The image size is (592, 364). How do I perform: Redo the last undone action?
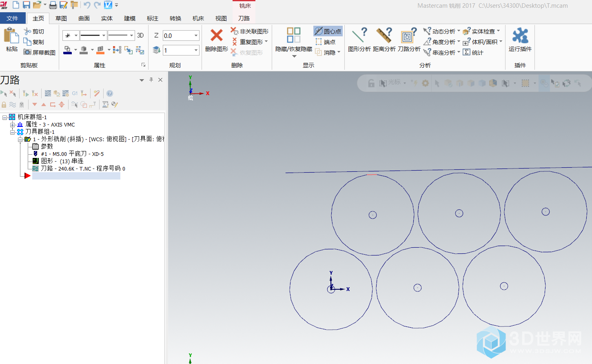coord(98,5)
